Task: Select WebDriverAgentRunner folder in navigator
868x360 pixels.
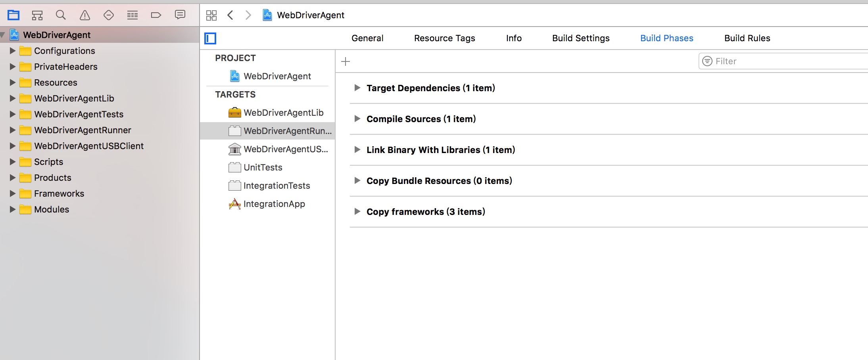Action: point(83,130)
